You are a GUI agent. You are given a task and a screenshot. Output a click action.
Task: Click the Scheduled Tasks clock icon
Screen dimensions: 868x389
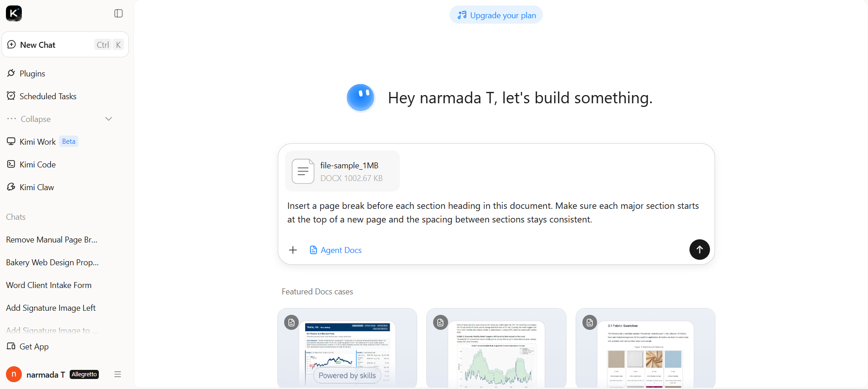pos(11,96)
